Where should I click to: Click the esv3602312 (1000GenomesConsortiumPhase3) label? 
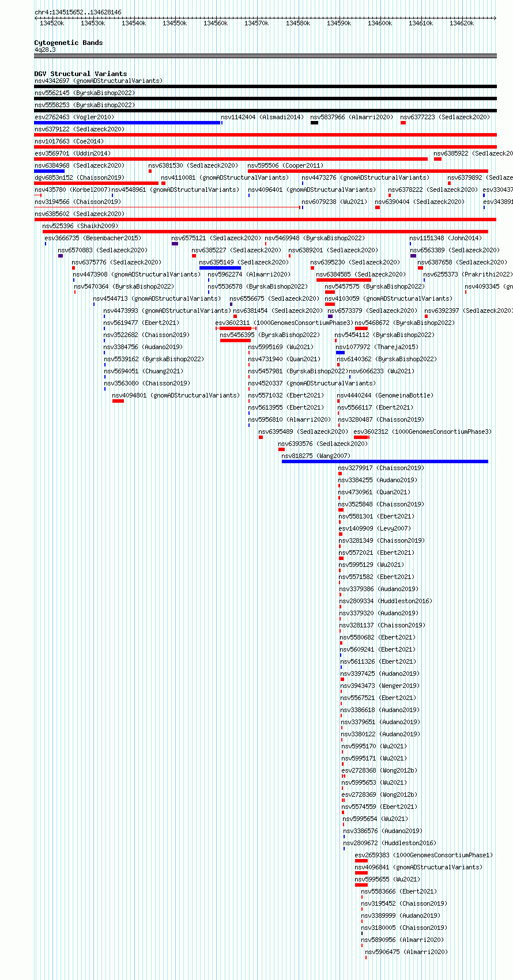pos(423,432)
